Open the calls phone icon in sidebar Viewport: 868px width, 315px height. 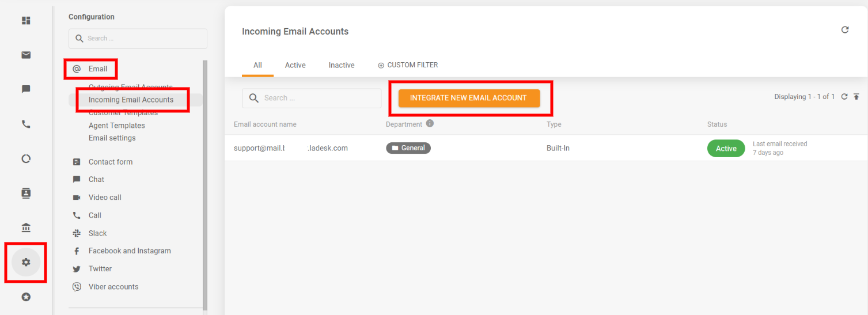click(x=26, y=124)
